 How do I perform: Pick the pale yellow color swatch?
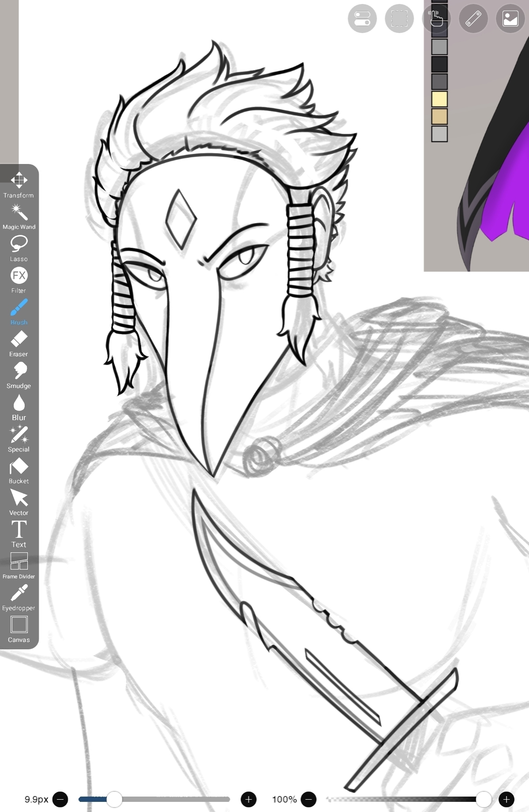(x=439, y=99)
